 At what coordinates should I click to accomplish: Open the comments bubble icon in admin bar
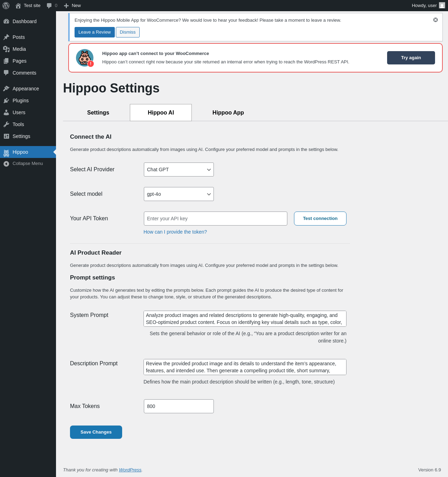click(x=49, y=6)
